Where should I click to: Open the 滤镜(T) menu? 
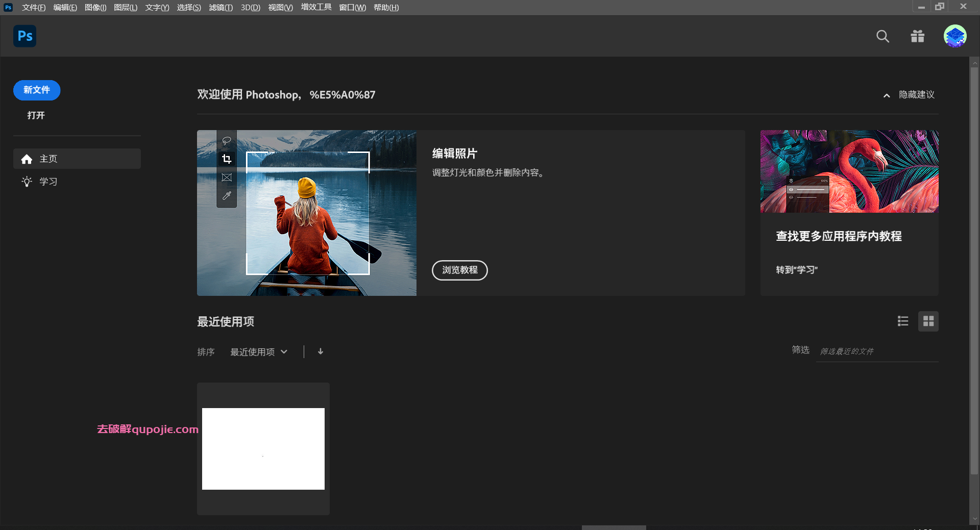(x=221, y=7)
